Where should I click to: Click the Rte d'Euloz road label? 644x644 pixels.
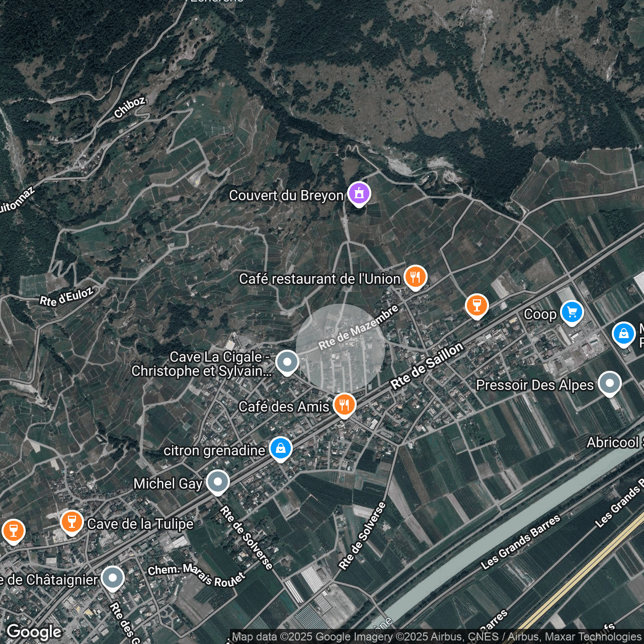click(x=66, y=297)
